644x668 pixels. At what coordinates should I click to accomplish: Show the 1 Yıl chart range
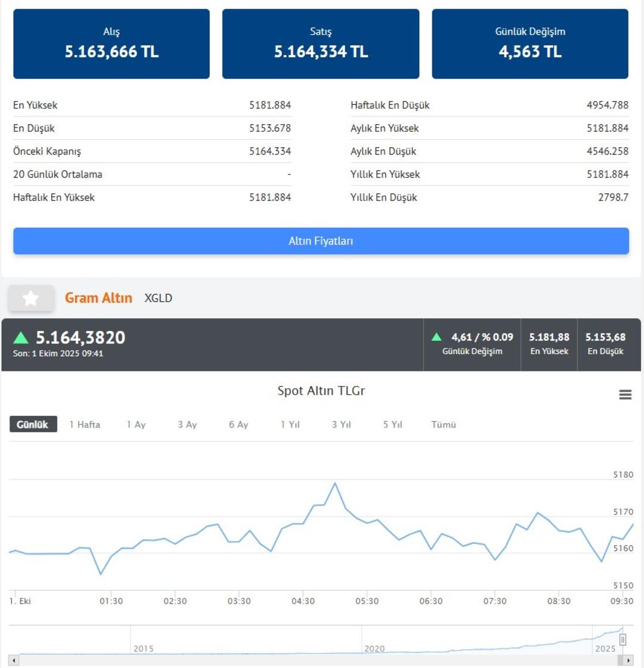point(290,425)
